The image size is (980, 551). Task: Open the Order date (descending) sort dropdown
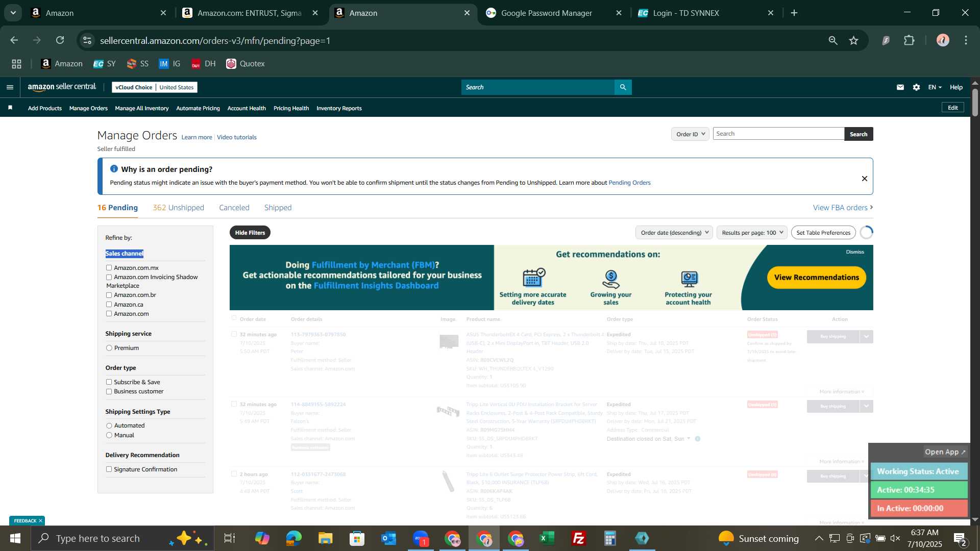[x=674, y=233]
